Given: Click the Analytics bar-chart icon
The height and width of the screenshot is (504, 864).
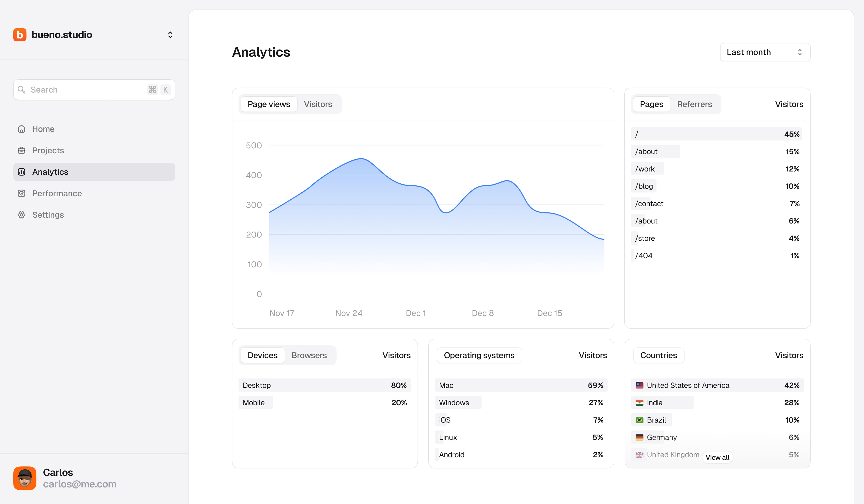Looking at the screenshot, I should click(22, 172).
